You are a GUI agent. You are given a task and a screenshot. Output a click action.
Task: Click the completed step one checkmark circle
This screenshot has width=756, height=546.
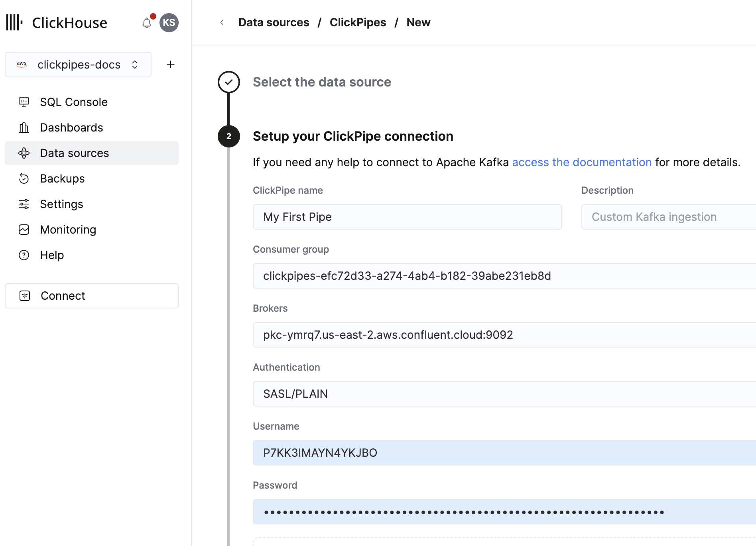[228, 82]
